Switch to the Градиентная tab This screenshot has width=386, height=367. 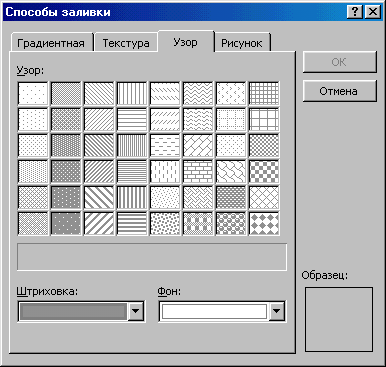[x=51, y=43]
